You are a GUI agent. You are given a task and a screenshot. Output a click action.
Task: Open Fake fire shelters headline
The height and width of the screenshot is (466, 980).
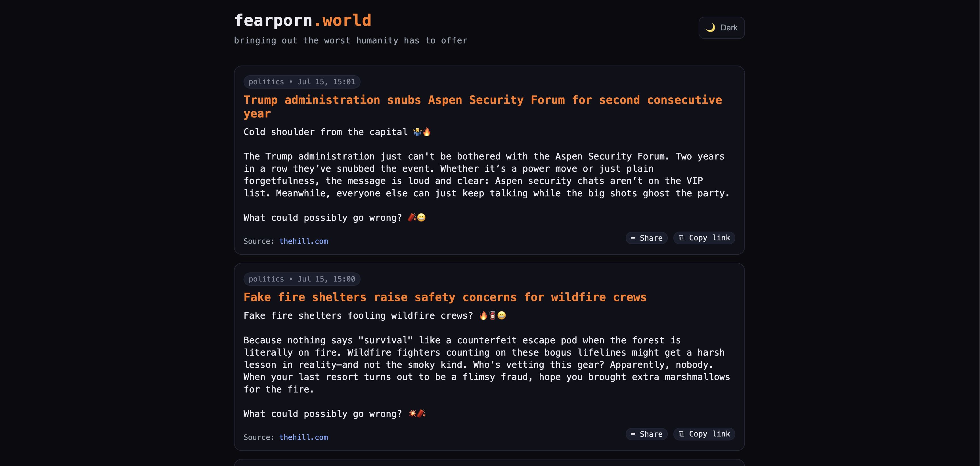tap(445, 297)
